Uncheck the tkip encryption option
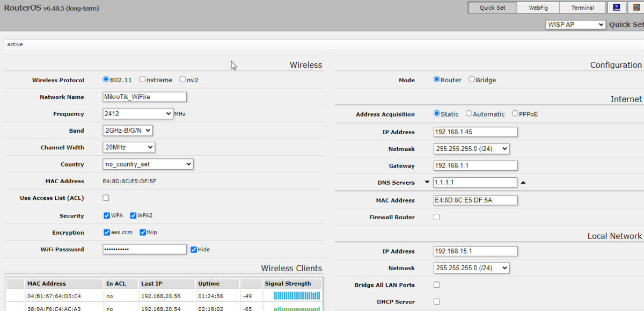This screenshot has height=311, width=644. click(143, 233)
